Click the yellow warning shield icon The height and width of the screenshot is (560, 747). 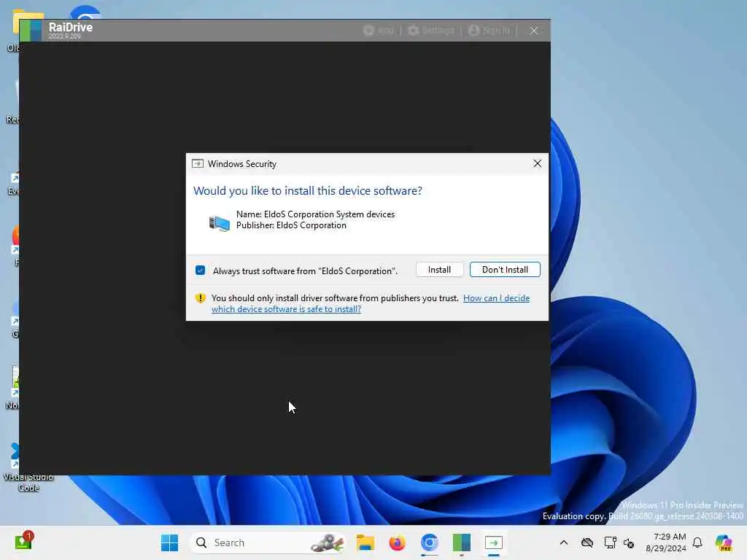pos(200,298)
